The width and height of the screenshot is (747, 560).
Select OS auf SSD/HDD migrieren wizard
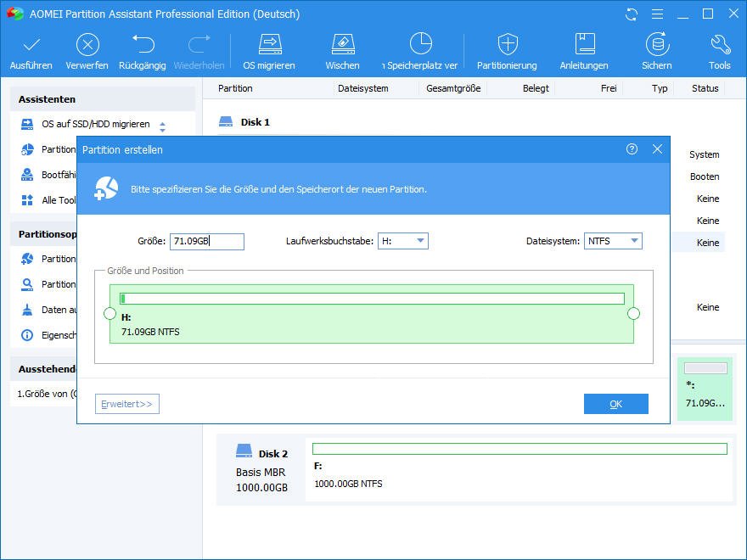pos(95,124)
